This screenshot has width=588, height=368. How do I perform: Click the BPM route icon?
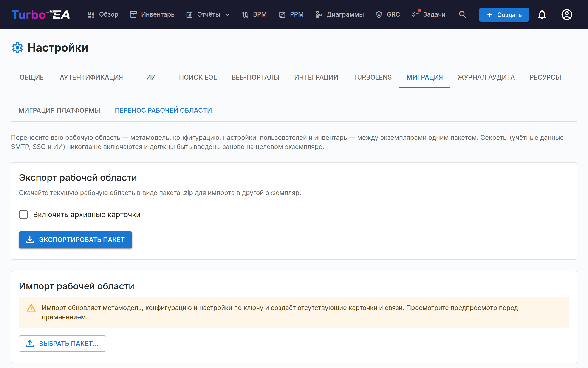pos(245,14)
